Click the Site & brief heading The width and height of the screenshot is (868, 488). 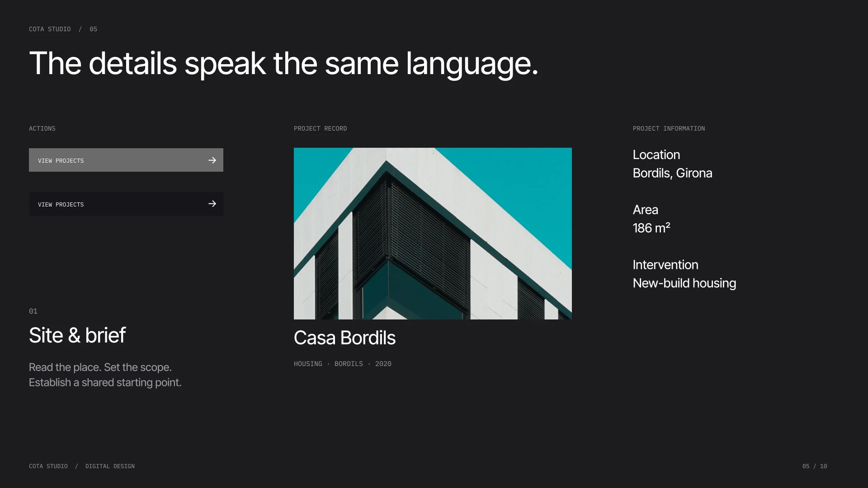pyautogui.click(x=77, y=335)
